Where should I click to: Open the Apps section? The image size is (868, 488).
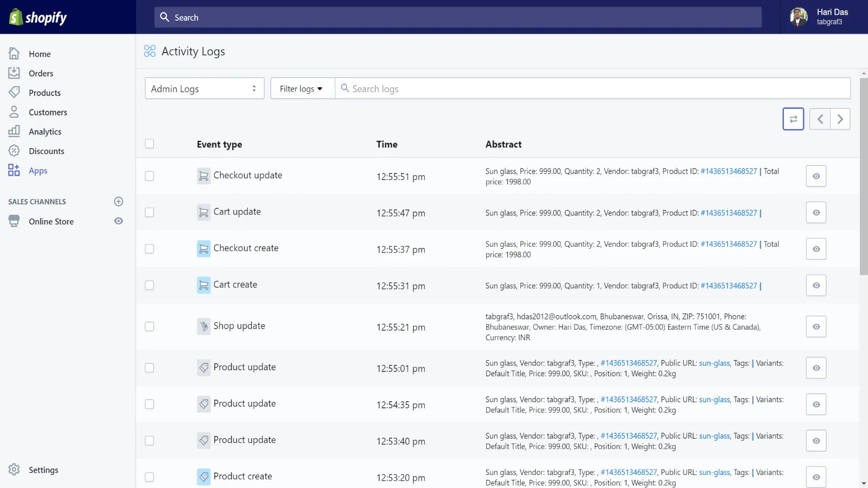(37, 170)
